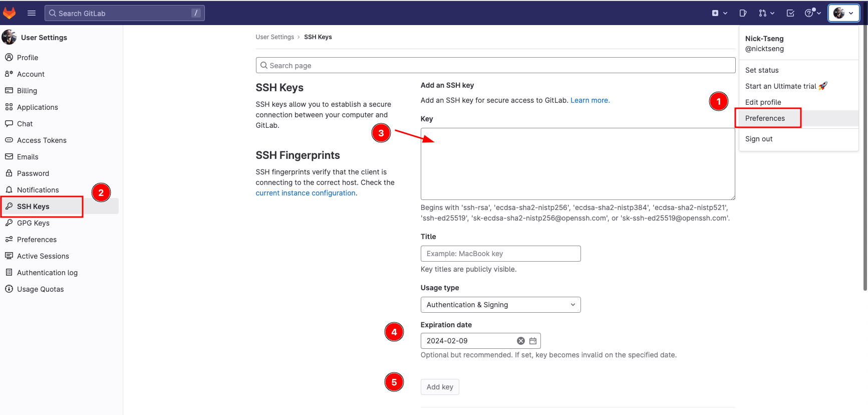Screen dimensions: 868x415
Task: Expand the merge requests dropdown
Action: point(766,13)
